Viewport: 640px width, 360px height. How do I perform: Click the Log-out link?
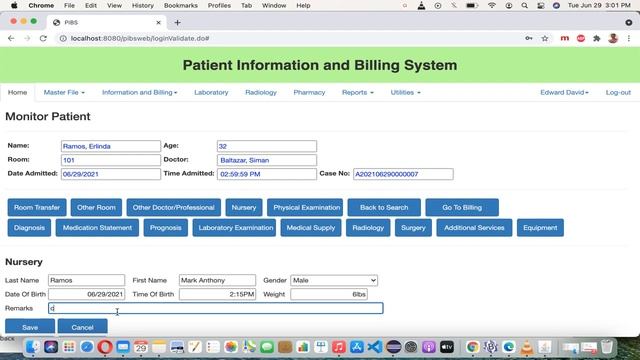click(x=618, y=93)
